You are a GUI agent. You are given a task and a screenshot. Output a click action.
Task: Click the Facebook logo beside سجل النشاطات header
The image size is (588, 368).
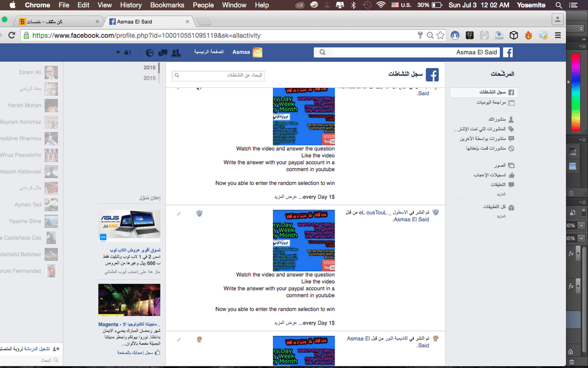[432, 75]
